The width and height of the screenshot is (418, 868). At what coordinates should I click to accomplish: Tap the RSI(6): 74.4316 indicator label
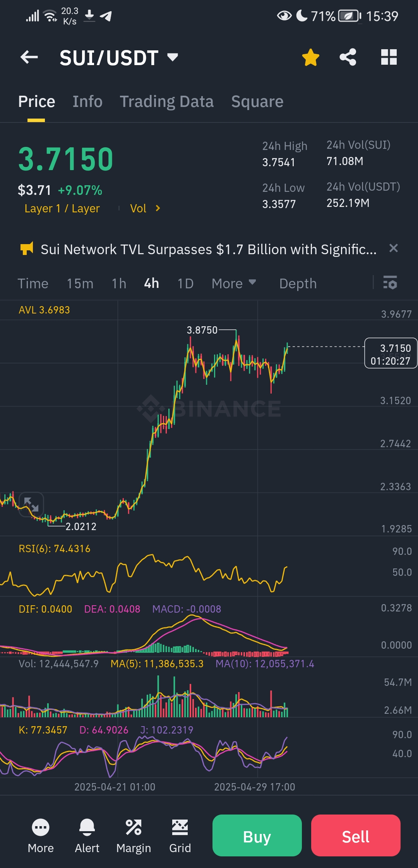click(x=55, y=549)
